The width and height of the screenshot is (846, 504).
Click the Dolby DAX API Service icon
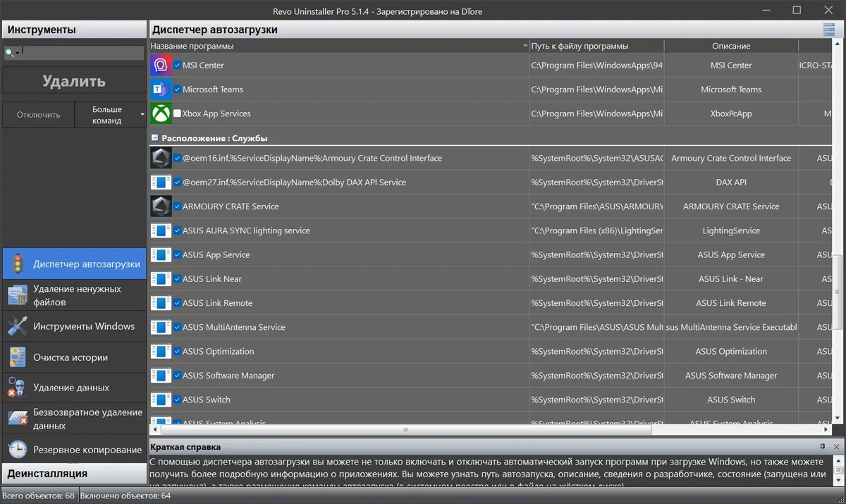click(x=161, y=183)
